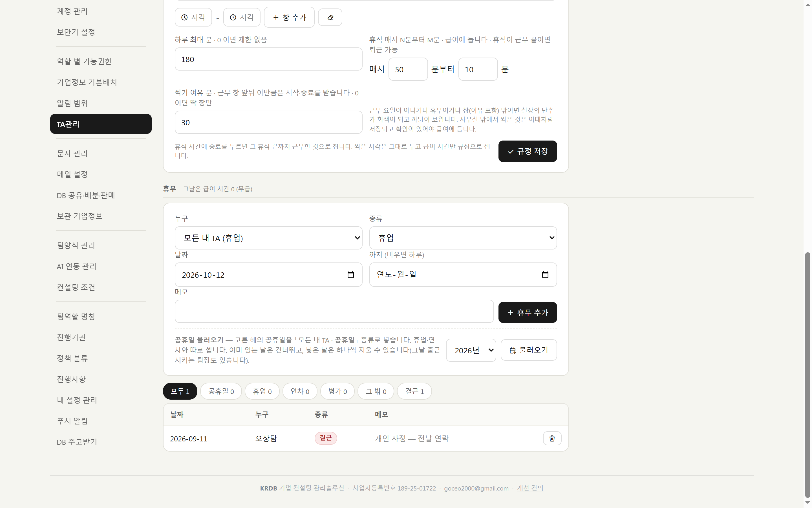Delete the 2026-09-11 오상담 row with the trash icon
The image size is (812, 508).
tap(552, 438)
